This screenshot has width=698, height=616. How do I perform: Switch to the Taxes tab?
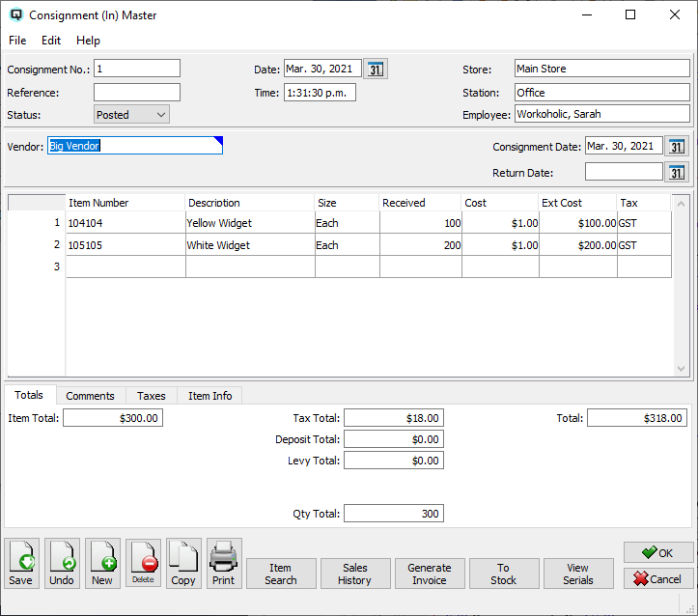coord(152,396)
